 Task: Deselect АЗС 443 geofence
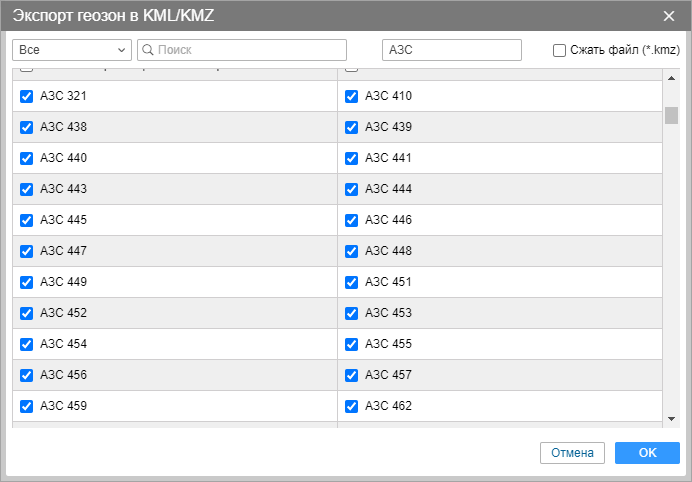coord(27,189)
